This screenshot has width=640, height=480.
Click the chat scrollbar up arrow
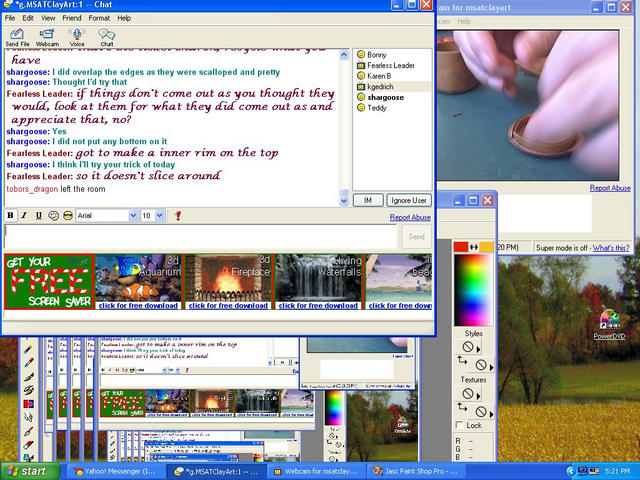tap(344, 54)
